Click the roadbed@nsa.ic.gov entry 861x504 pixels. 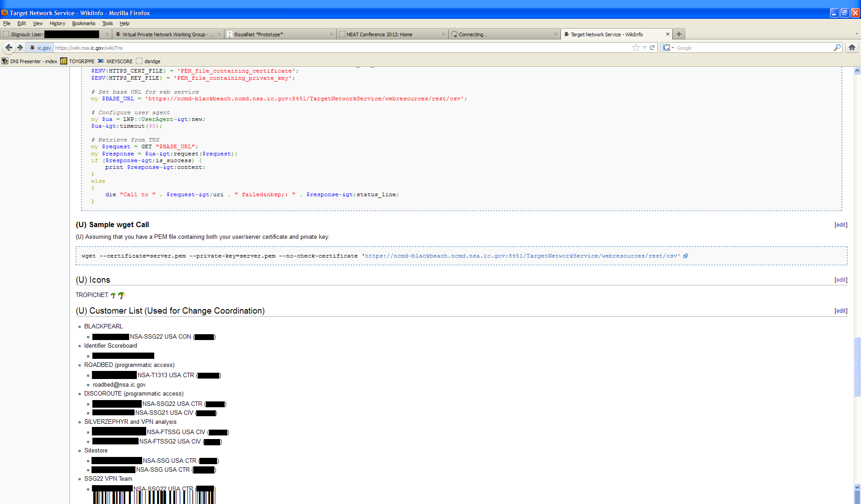click(x=119, y=385)
